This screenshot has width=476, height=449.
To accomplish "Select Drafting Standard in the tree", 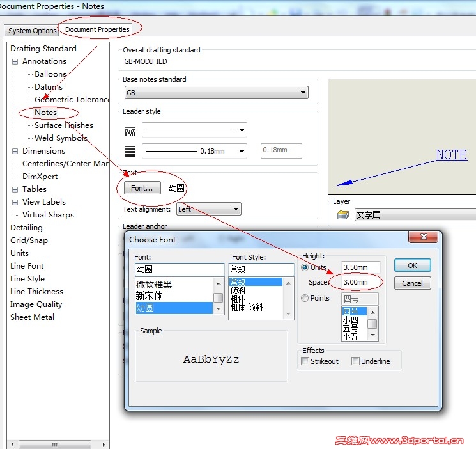I will (43, 49).
